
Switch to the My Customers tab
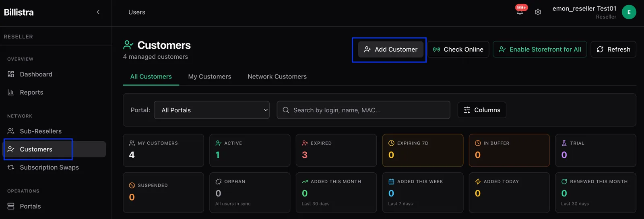(210, 76)
